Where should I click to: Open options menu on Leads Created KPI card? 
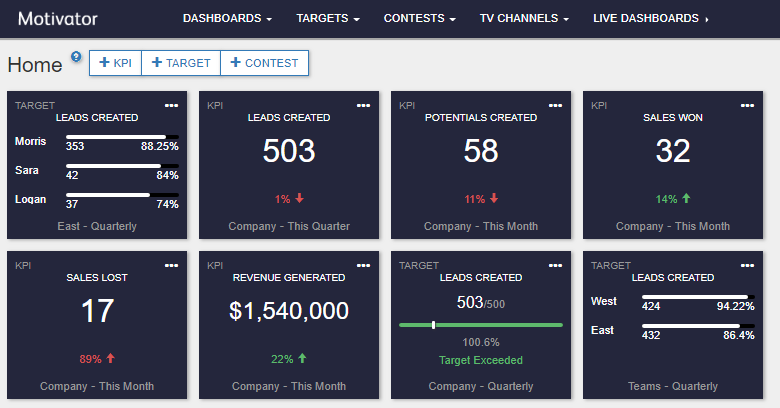363,105
